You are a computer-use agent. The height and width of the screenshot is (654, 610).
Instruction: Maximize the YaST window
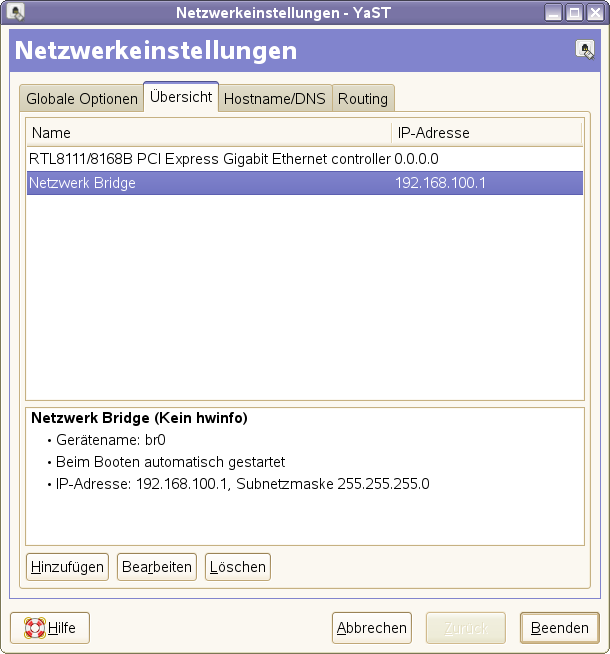point(574,13)
